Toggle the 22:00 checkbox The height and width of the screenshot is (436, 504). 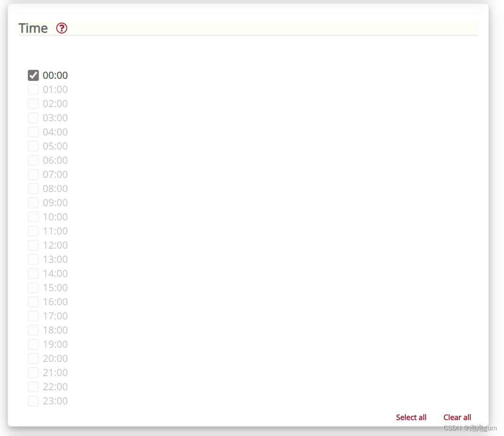[33, 387]
